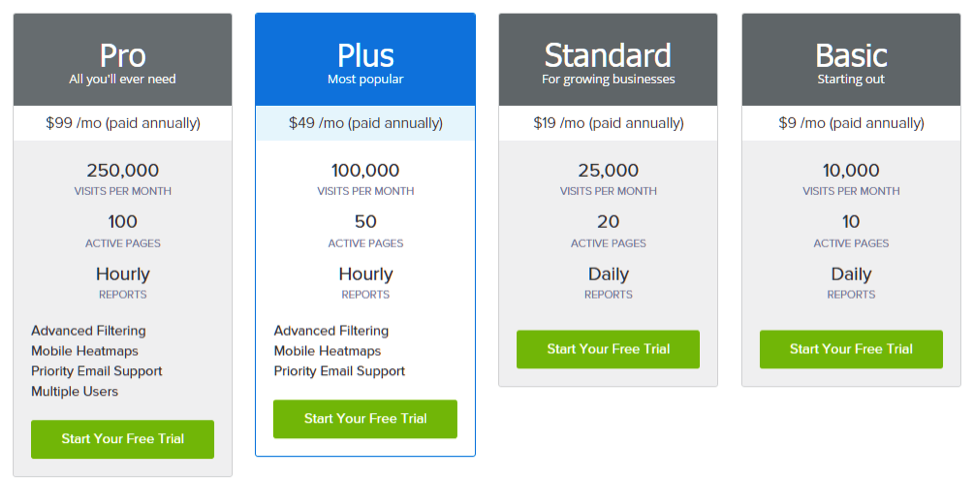Start the Standard plan free trial
This screenshot has height=482, width=975.
pos(608,349)
